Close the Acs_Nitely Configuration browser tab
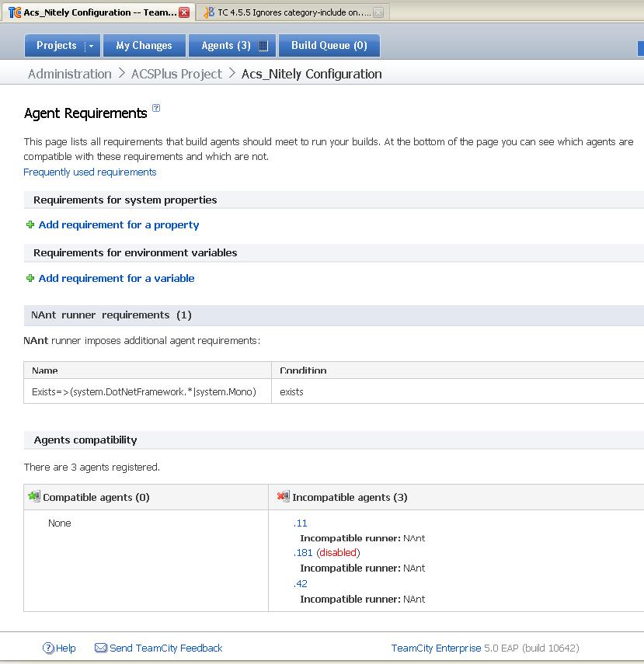Viewport: 644px width, 664px height. (184, 12)
